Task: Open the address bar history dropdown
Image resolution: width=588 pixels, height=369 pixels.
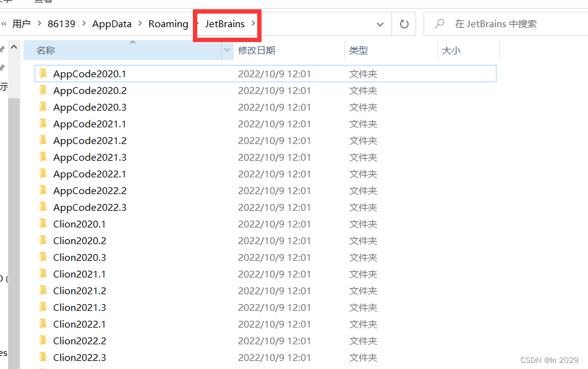Action: tap(380, 24)
